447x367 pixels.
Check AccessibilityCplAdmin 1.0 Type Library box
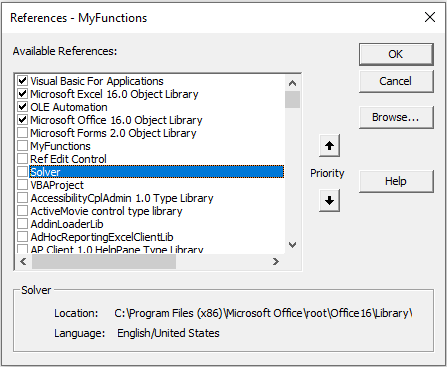[x=22, y=198]
